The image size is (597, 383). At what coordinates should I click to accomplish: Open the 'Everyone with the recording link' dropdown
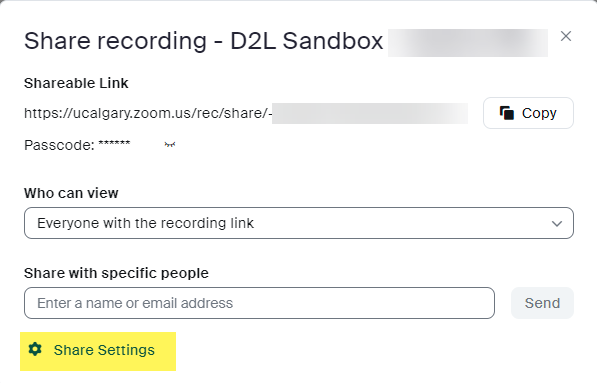click(299, 223)
